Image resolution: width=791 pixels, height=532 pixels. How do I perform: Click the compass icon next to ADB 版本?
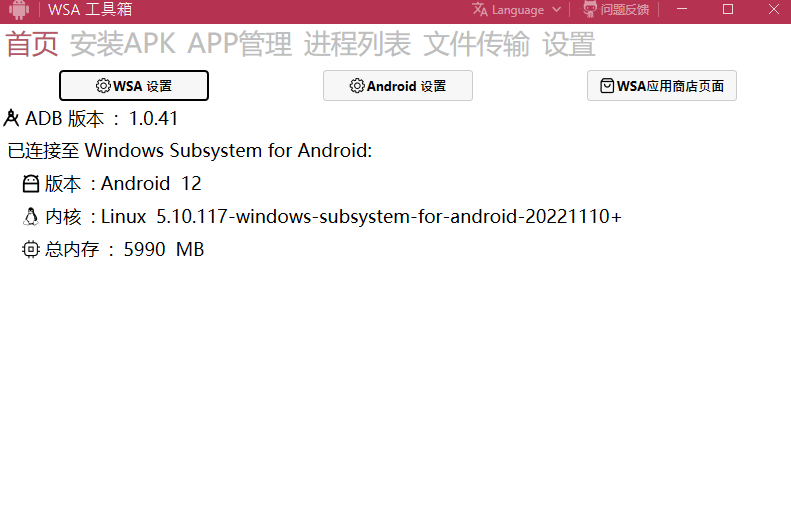11,119
